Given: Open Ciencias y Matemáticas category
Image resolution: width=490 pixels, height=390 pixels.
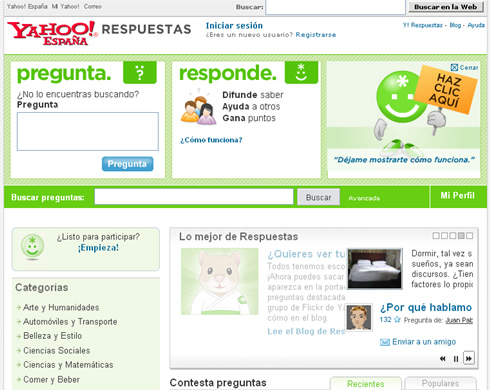Looking at the screenshot, I should (x=68, y=365).
